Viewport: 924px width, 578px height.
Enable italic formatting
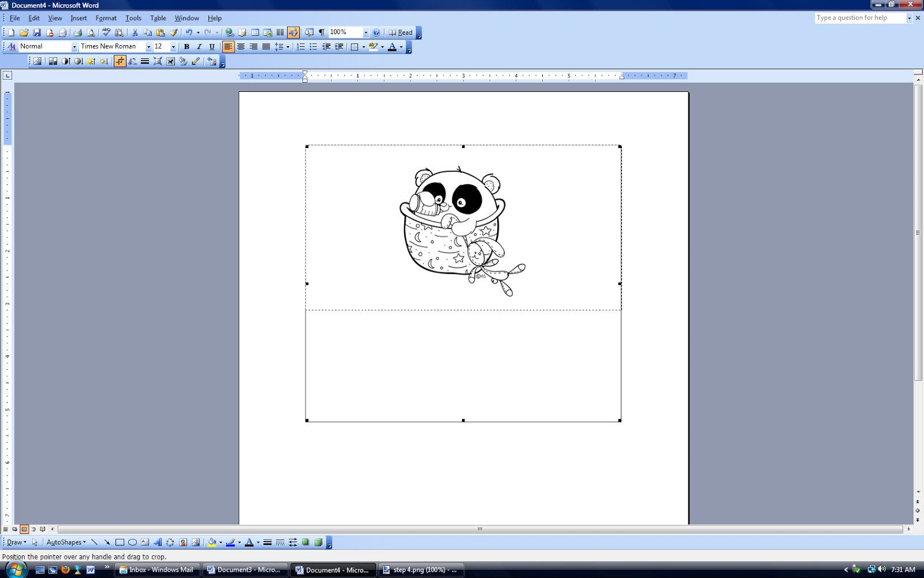[x=199, y=46]
